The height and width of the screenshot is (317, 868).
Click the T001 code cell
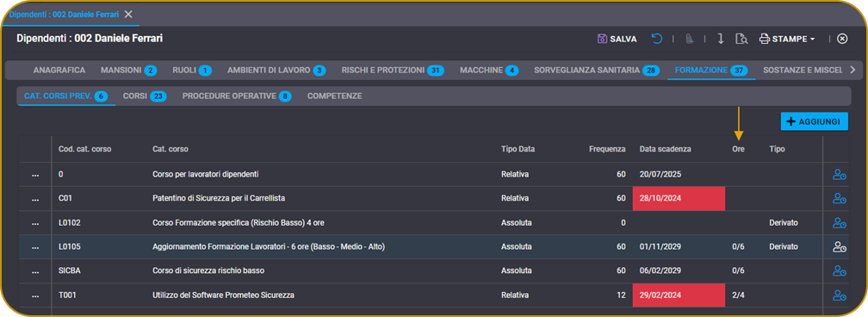coord(67,295)
